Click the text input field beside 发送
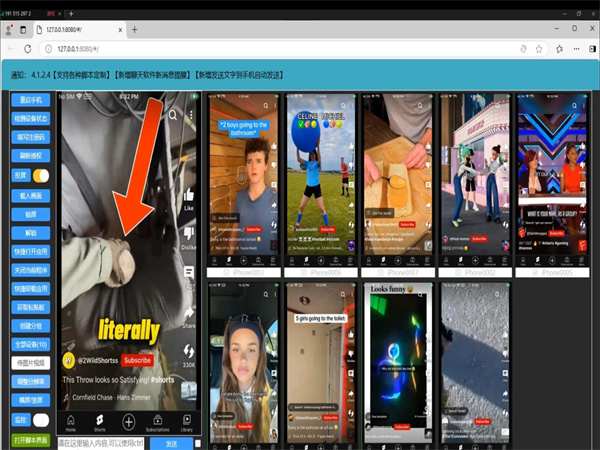Screen dimensions: 600x450 102,443
